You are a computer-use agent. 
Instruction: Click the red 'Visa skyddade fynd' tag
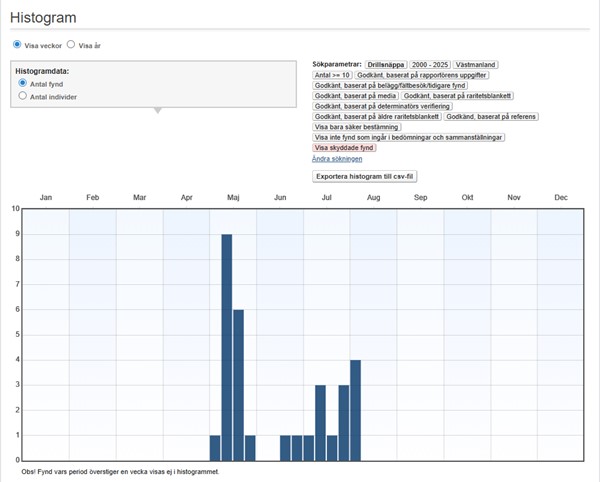click(344, 148)
